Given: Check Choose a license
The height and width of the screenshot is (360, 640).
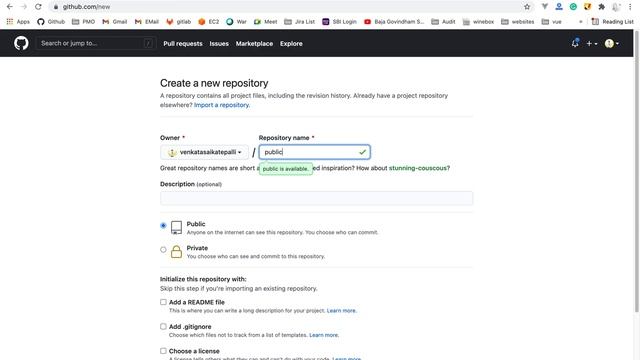Looking at the screenshot, I should pyautogui.click(x=163, y=351).
